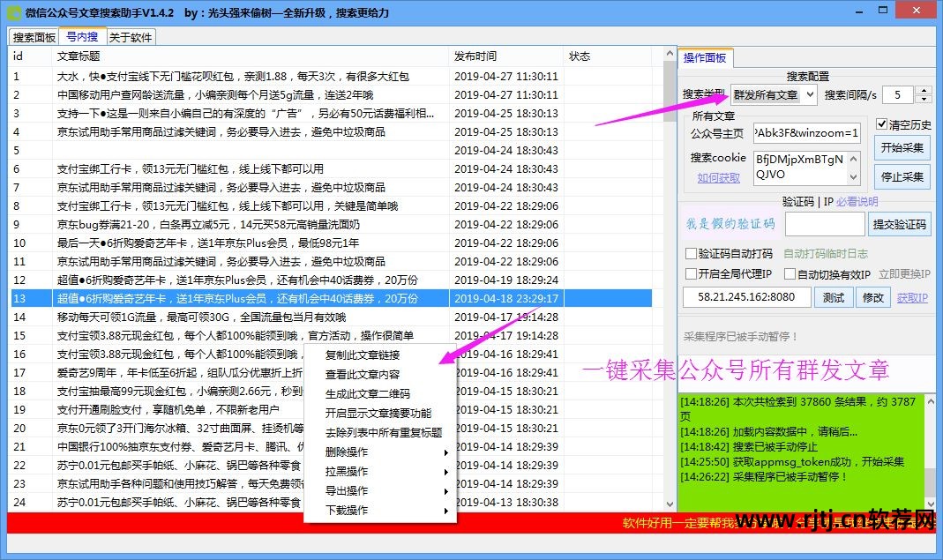This screenshot has width=943, height=560.
Task: Click the 停止采集 button
Action: (x=902, y=177)
